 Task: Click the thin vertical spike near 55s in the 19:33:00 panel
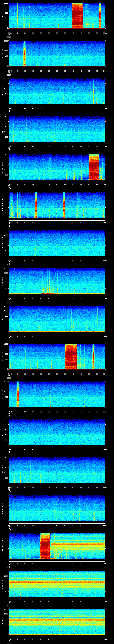97,432
